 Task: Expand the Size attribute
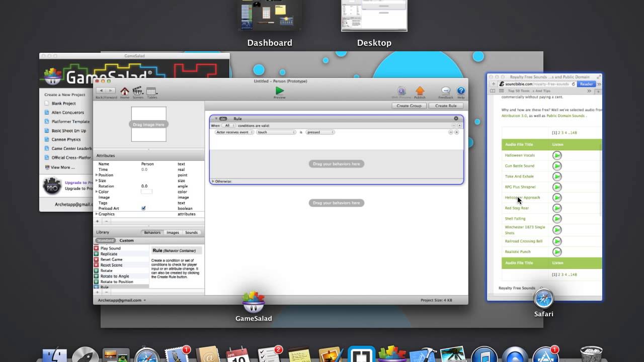tap(97, 180)
